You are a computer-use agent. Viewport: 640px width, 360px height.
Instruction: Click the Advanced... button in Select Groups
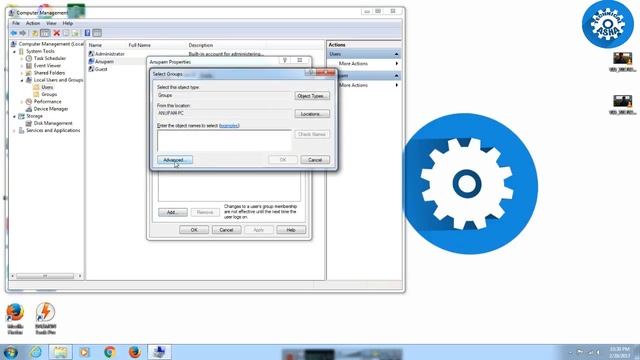[175, 160]
